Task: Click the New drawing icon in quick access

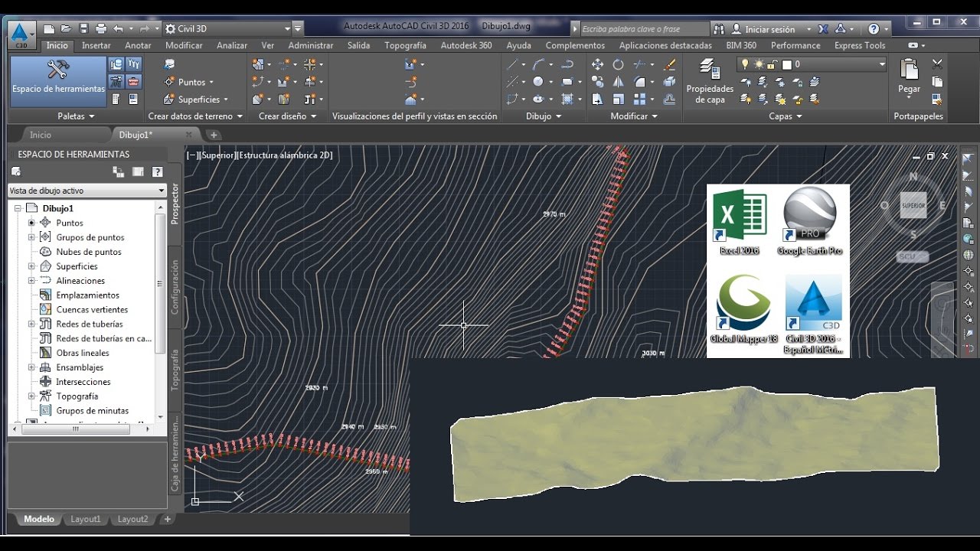Action: (49, 29)
